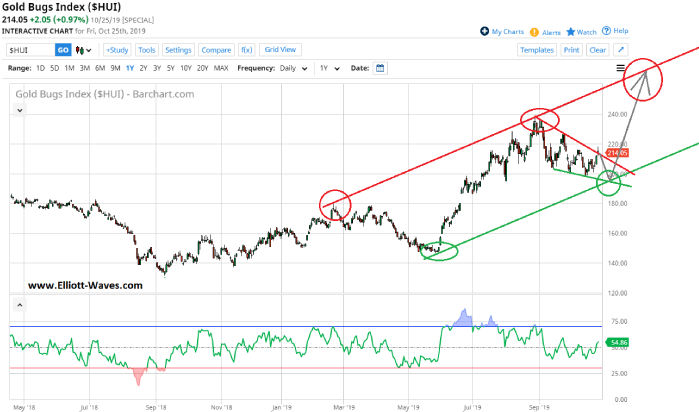Expand the 1Y period dropdown
Screen dimensions: 699x412
[x=326, y=68]
